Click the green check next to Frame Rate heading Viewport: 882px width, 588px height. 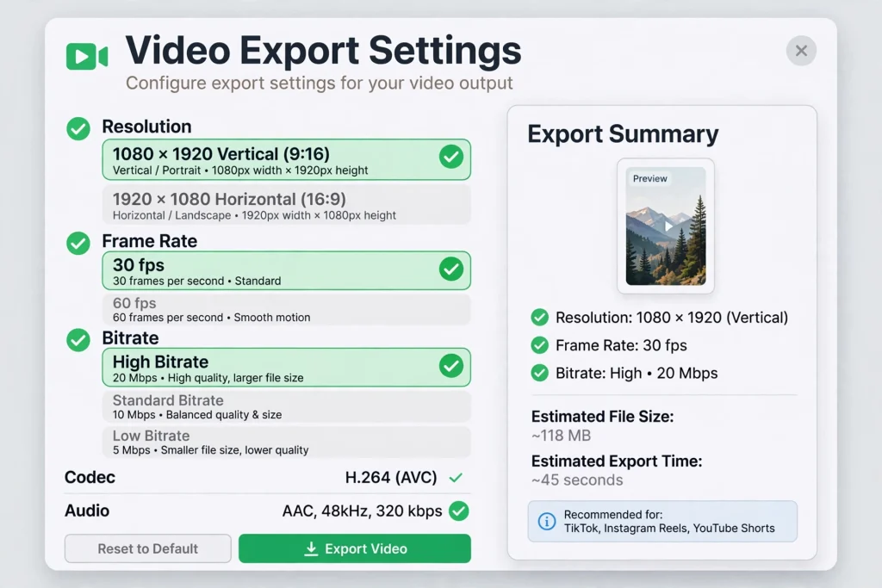point(78,243)
